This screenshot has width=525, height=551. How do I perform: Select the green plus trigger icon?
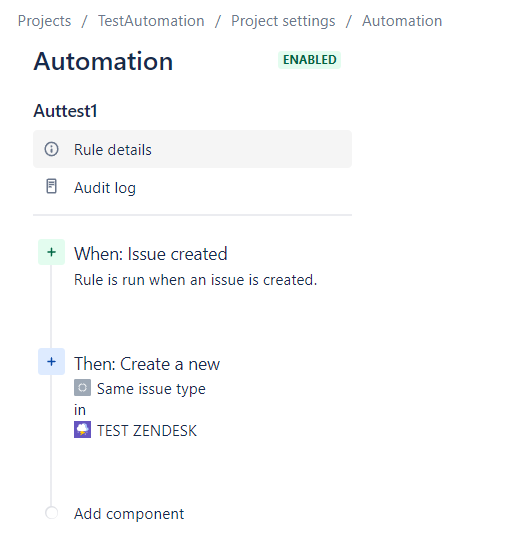click(x=51, y=252)
